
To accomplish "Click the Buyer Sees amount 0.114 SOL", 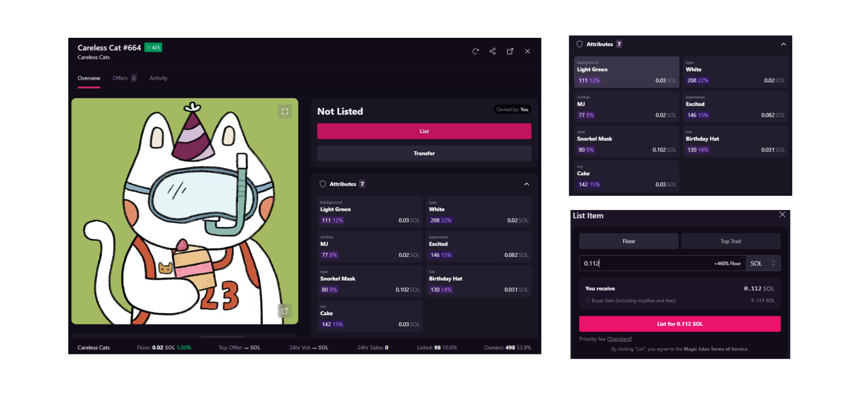I will coord(763,300).
